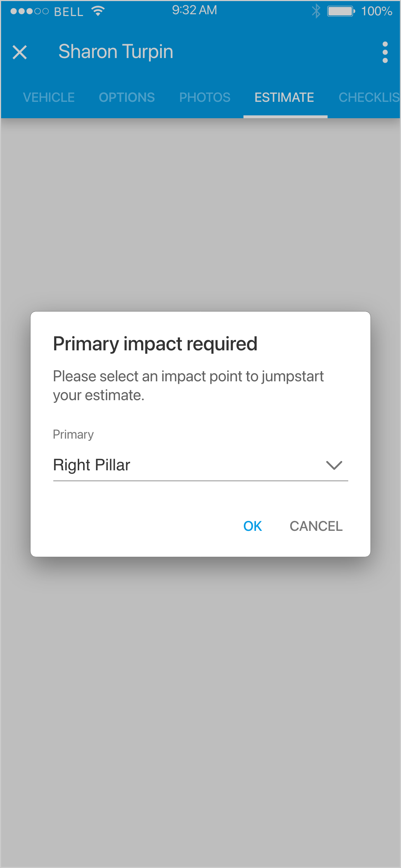Expand the Primary impact dropdown chevron
This screenshot has width=401, height=868.
[x=334, y=465]
